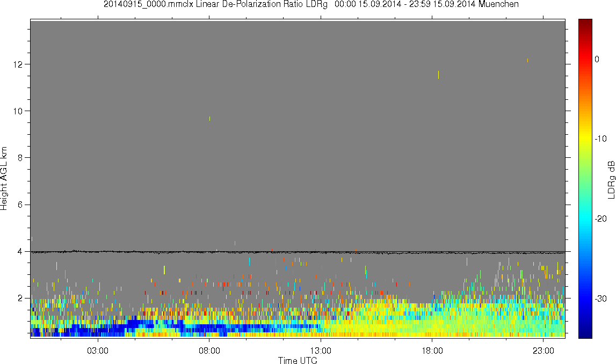
Task: Click the 'Time UTC' axis label
Action: click(298, 360)
